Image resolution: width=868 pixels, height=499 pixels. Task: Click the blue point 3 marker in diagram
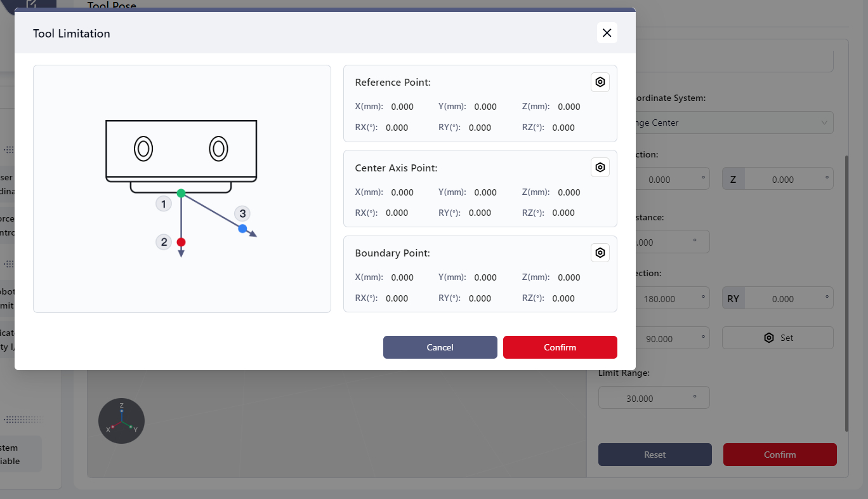point(242,229)
